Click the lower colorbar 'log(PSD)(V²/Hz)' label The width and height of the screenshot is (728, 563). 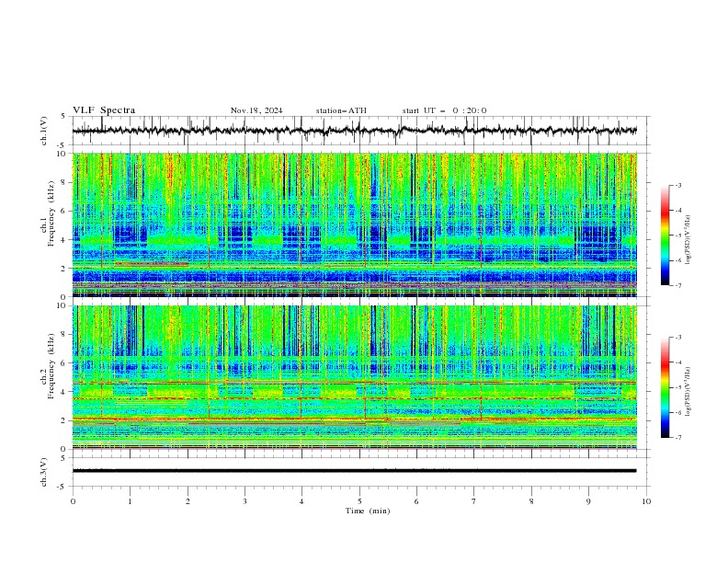(x=688, y=391)
